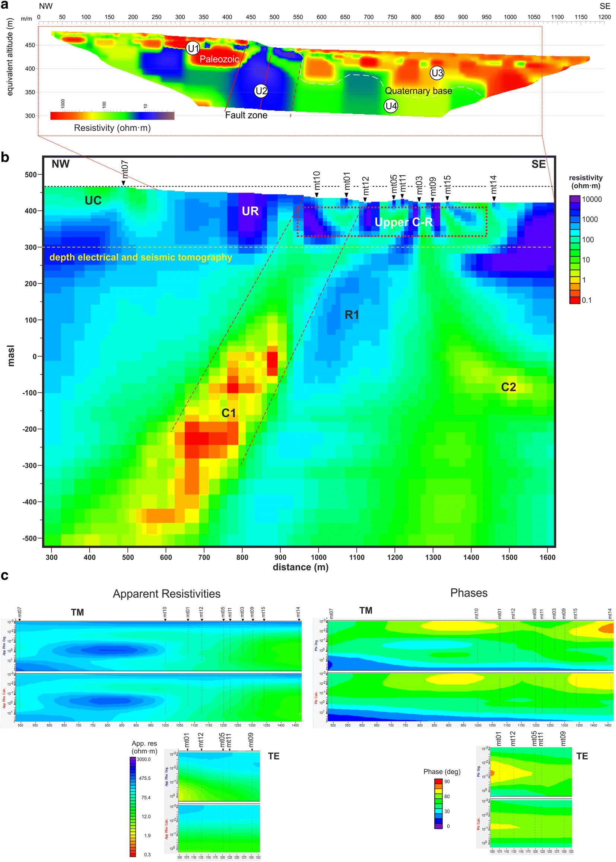Click the 'C2' conductor label
The width and height of the screenshot is (616, 862).
[508, 387]
